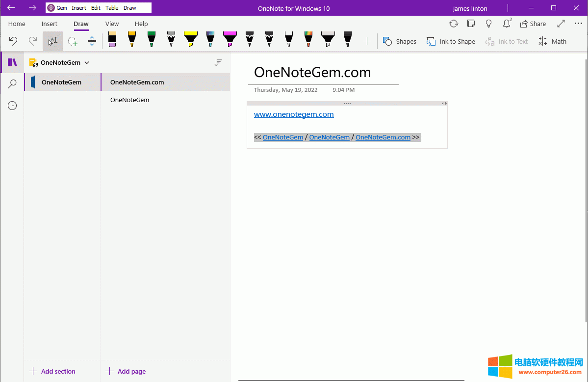Click the note container handle dots
The image size is (588, 382).
[347, 103]
